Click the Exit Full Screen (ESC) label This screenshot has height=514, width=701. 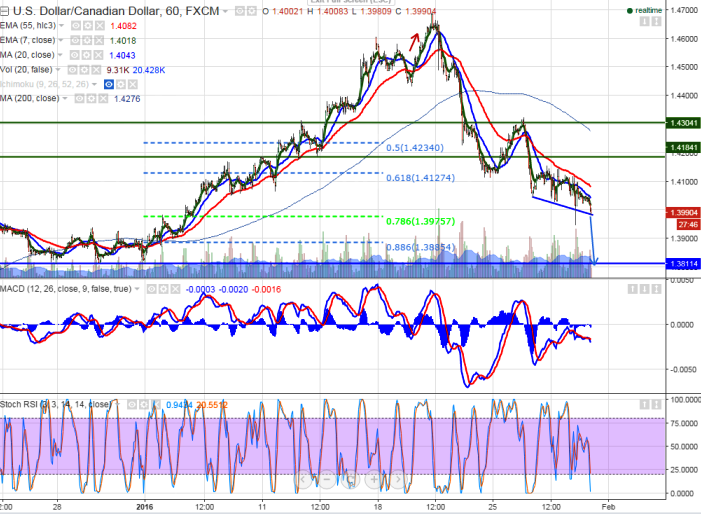point(347,3)
